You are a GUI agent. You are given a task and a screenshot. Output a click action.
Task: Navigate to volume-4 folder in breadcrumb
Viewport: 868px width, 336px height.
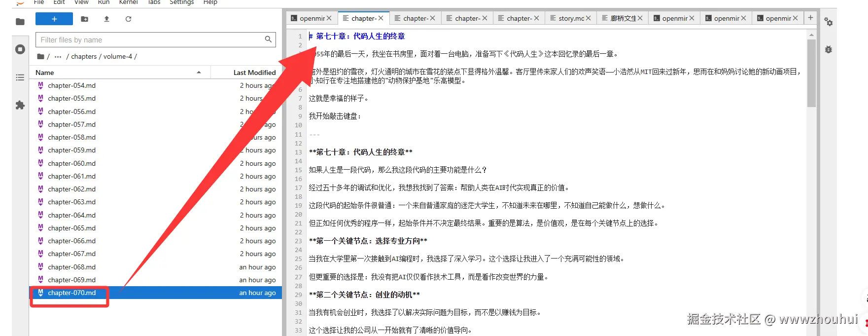click(118, 56)
